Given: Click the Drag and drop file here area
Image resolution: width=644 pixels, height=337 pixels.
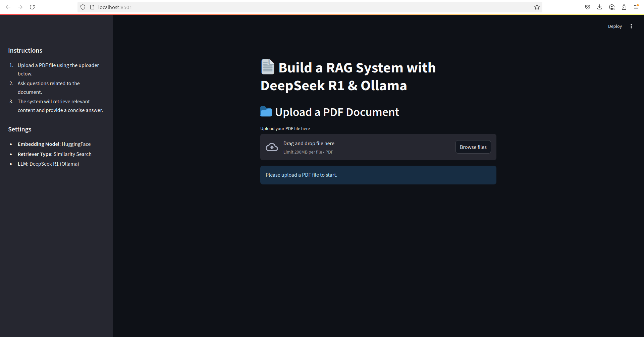Looking at the screenshot, I should click(x=378, y=147).
